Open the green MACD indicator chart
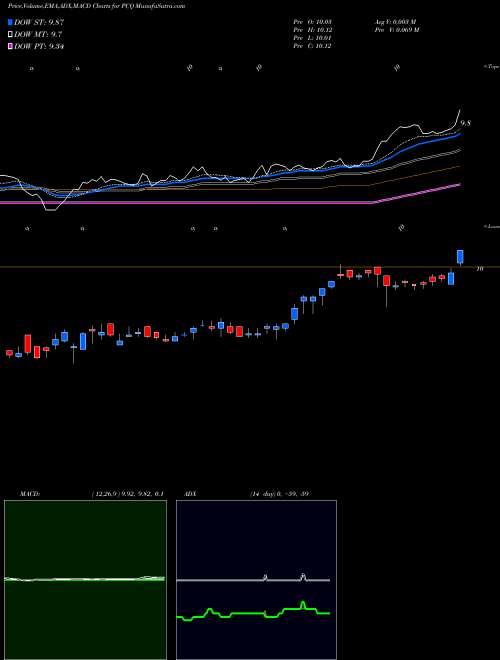Viewport: 500px width, 660px height. tap(85, 580)
